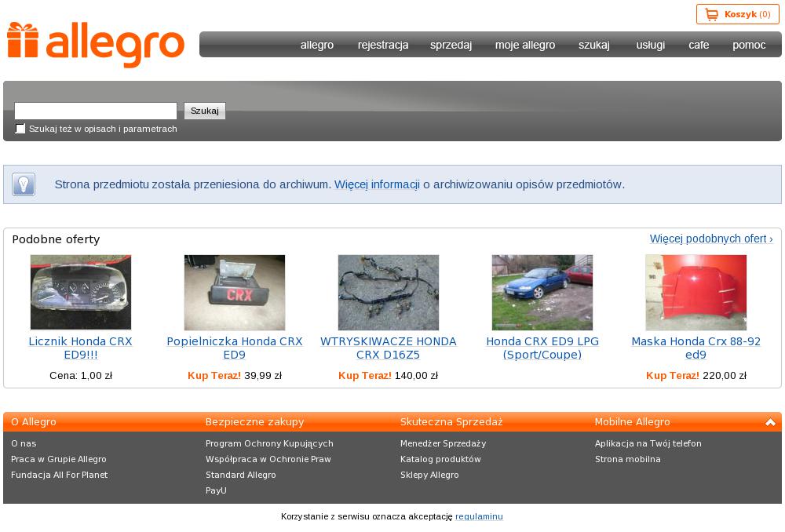This screenshot has height=532, width=785.
Task: Open the 'pomoc' menu item
Action: 749,45
